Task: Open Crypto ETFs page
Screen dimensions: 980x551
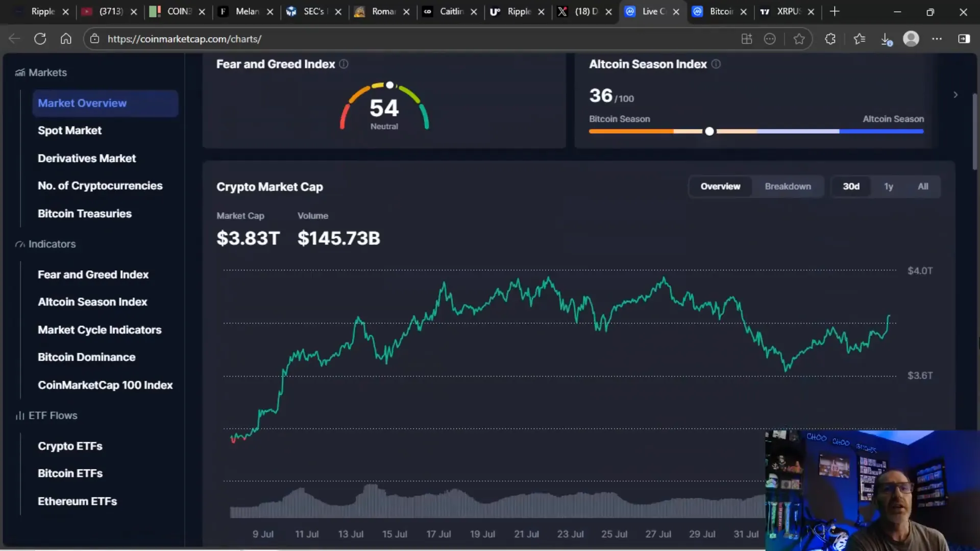Action: [x=70, y=446]
